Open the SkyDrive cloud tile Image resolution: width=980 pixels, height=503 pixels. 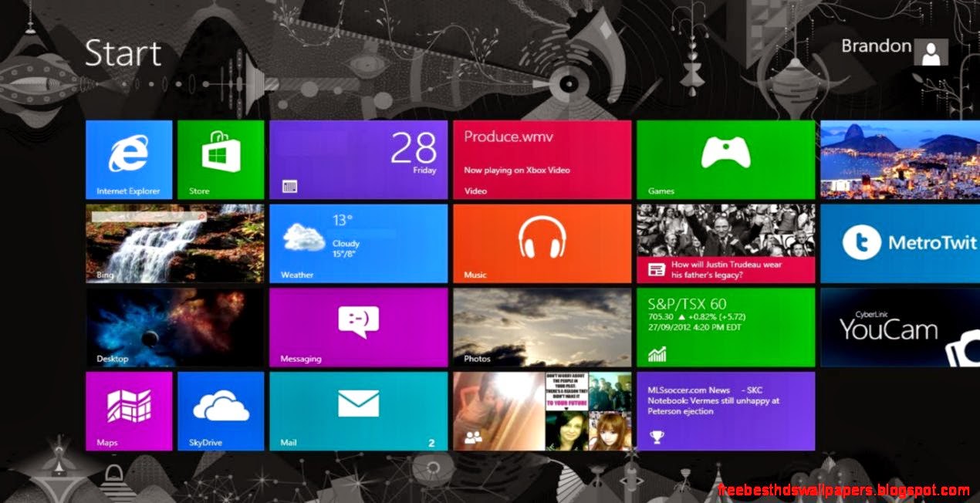(221, 411)
